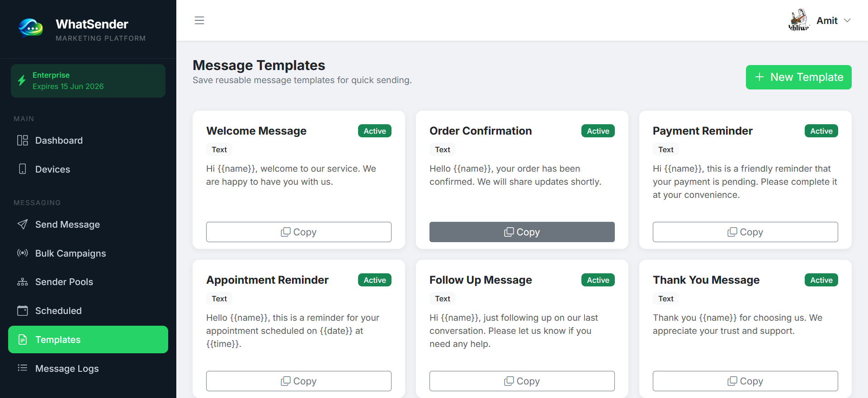Copy the Thank You Message template
This screenshot has height=398, width=868.
pos(745,381)
